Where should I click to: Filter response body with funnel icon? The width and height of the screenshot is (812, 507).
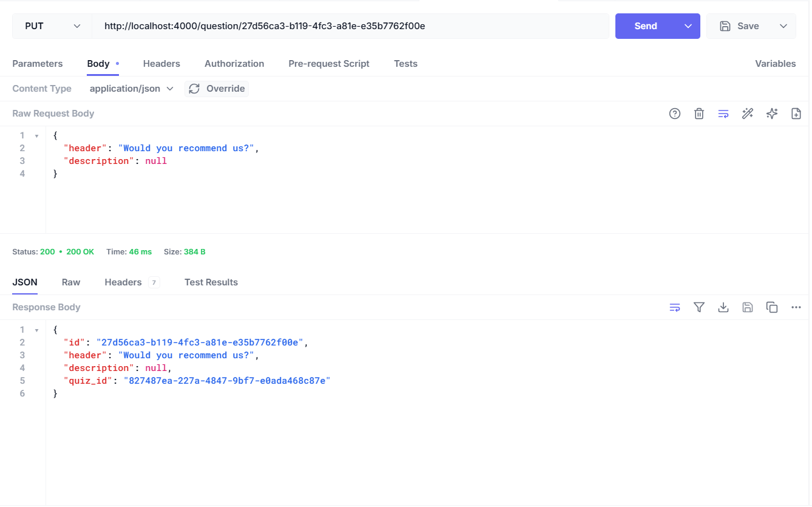pos(699,307)
